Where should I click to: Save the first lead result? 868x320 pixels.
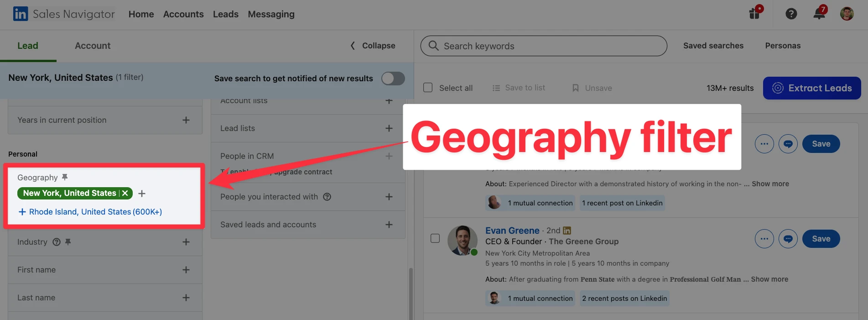821,144
